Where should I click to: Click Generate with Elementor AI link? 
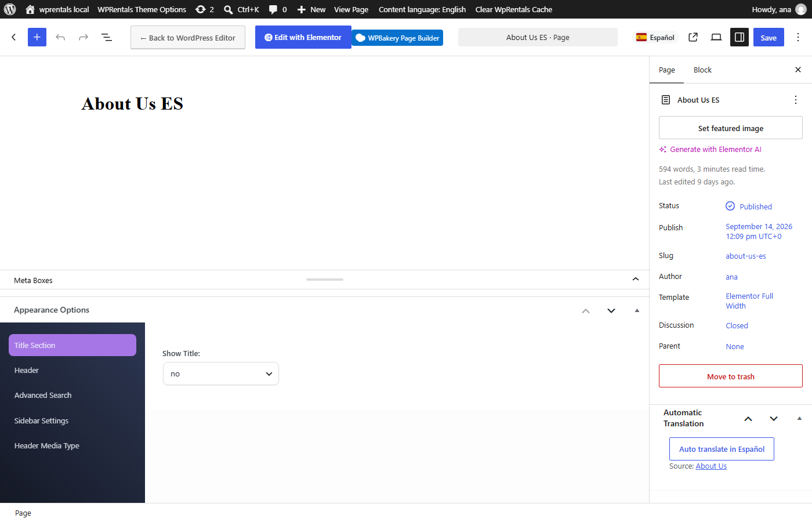710,149
